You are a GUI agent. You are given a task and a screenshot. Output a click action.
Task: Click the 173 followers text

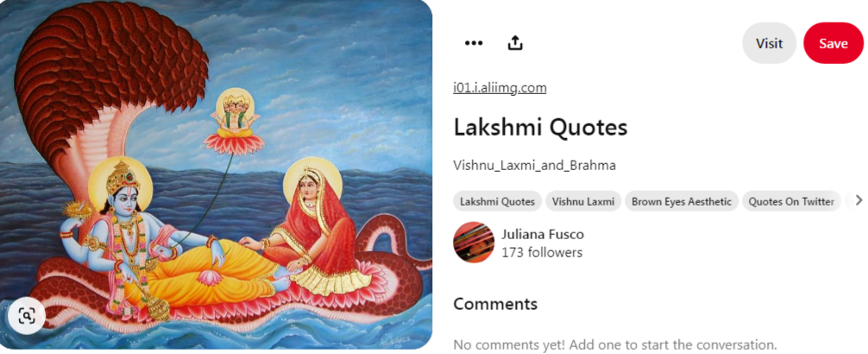click(542, 253)
